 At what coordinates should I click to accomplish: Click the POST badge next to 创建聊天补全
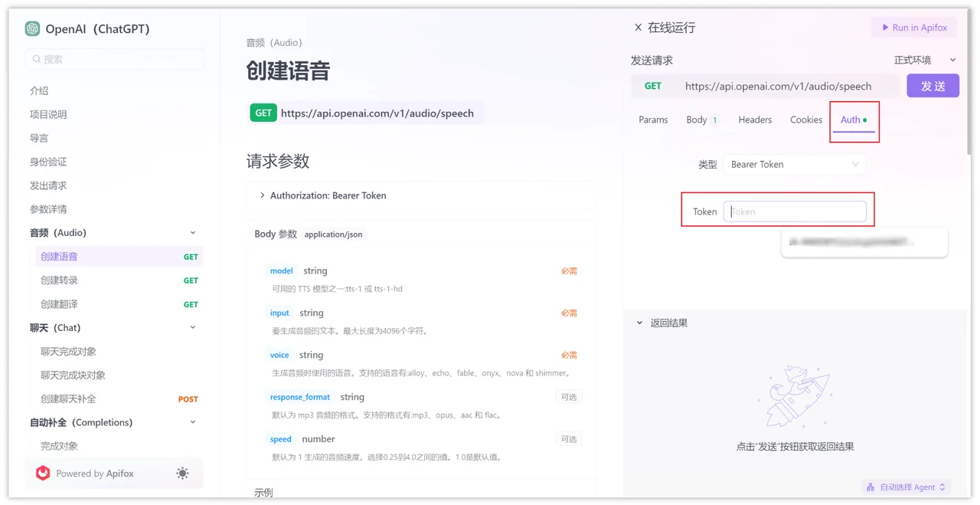pos(188,398)
